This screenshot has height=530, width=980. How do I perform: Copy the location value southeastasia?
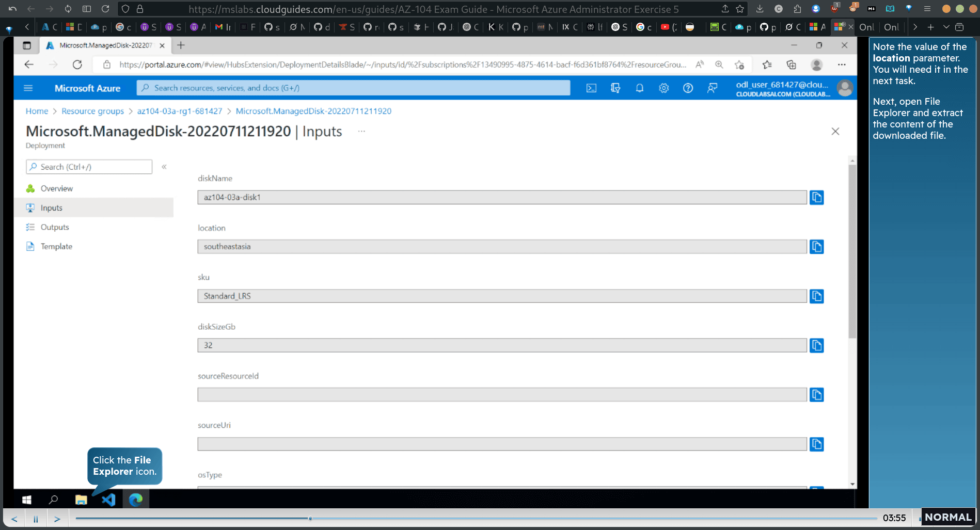[816, 247]
